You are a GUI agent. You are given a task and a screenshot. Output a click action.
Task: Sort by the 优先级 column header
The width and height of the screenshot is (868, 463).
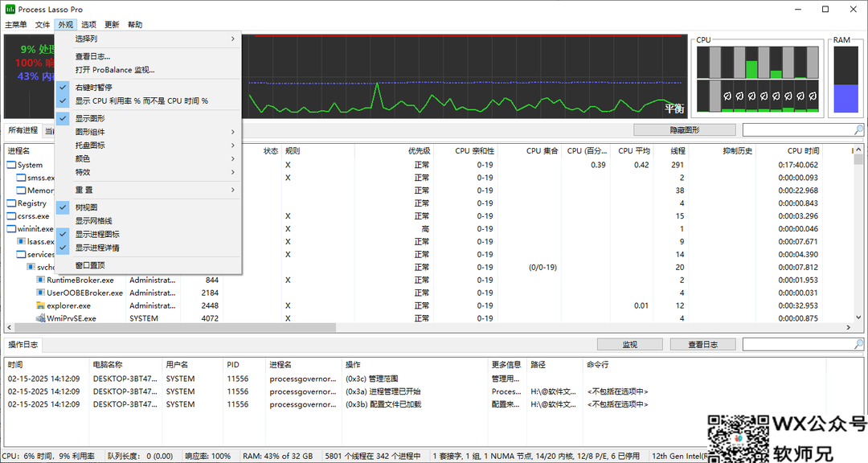tap(394, 150)
